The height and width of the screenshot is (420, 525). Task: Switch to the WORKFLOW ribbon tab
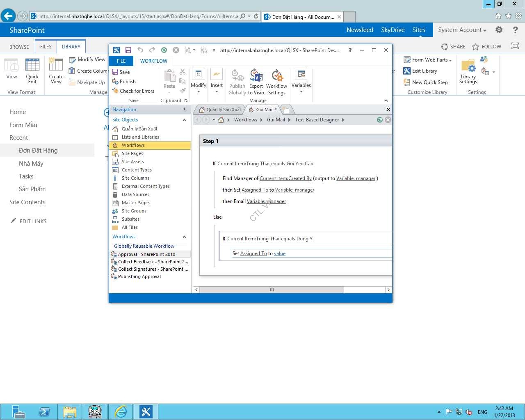coord(154,61)
